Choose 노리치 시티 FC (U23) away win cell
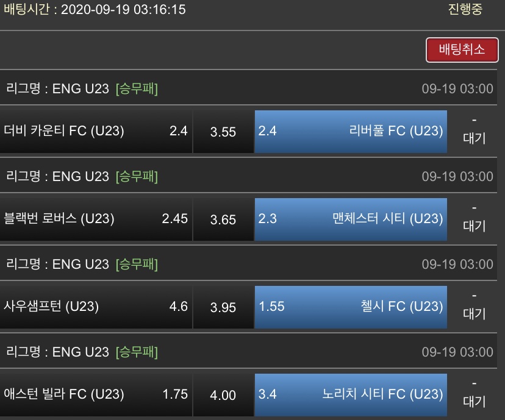 (x=351, y=394)
